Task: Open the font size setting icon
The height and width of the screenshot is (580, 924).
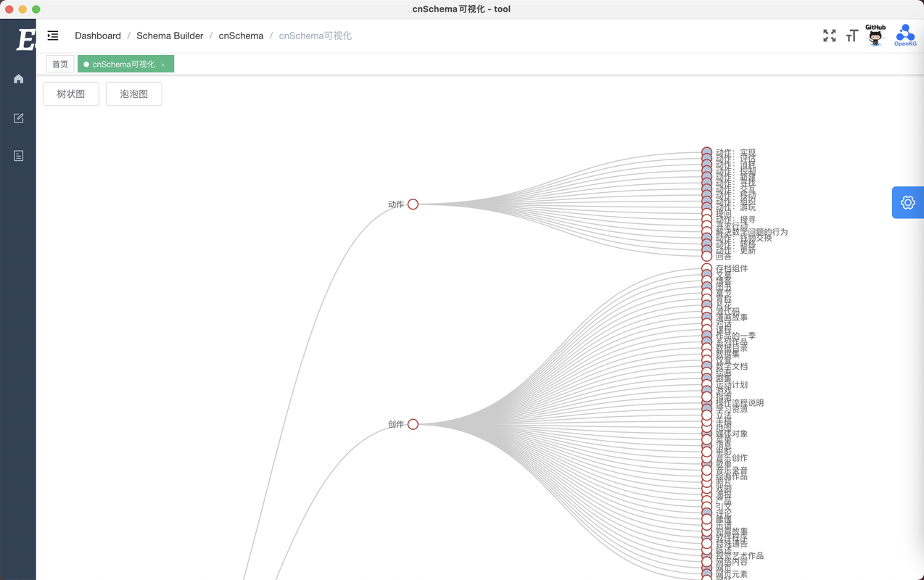Action: click(x=852, y=36)
